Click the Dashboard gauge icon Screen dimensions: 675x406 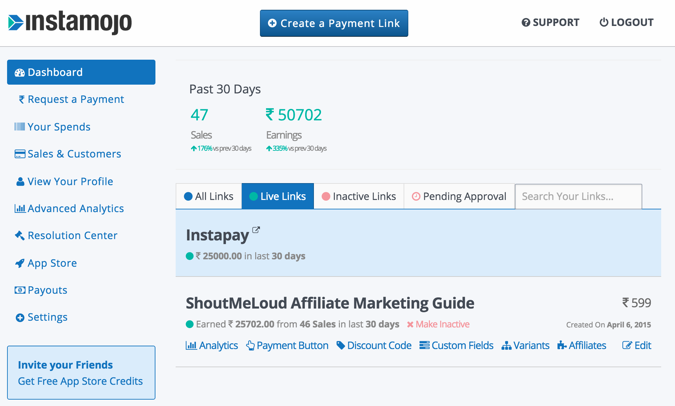(x=20, y=72)
